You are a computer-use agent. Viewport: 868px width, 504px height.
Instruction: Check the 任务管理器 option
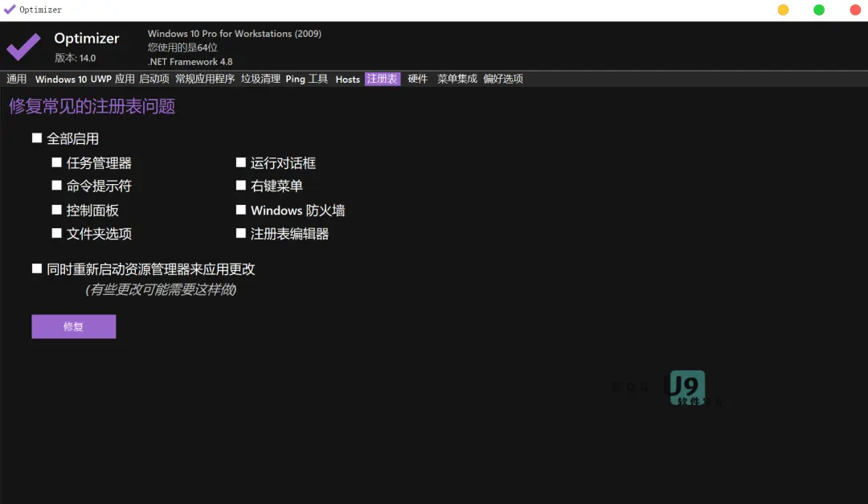coord(56,162)
